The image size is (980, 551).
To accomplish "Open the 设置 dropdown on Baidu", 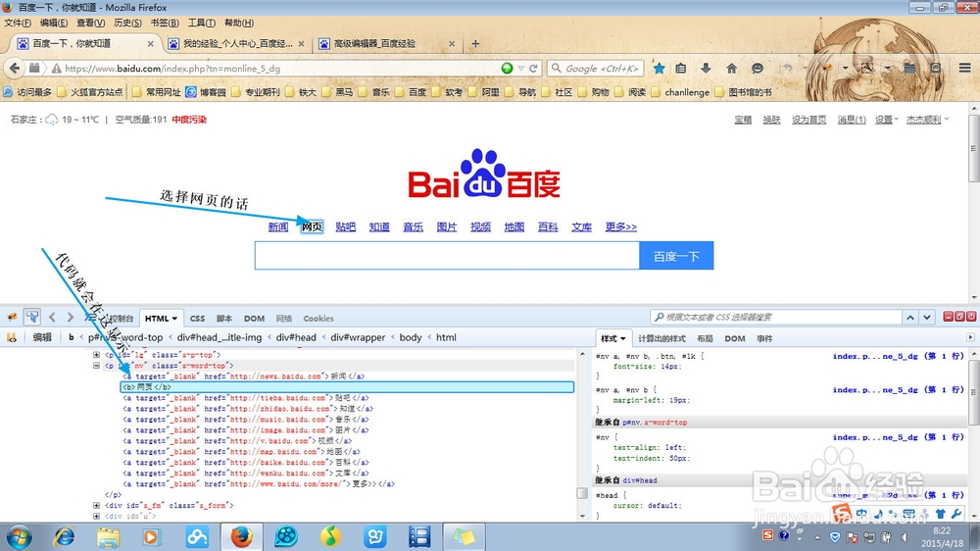I will point(886,120).
